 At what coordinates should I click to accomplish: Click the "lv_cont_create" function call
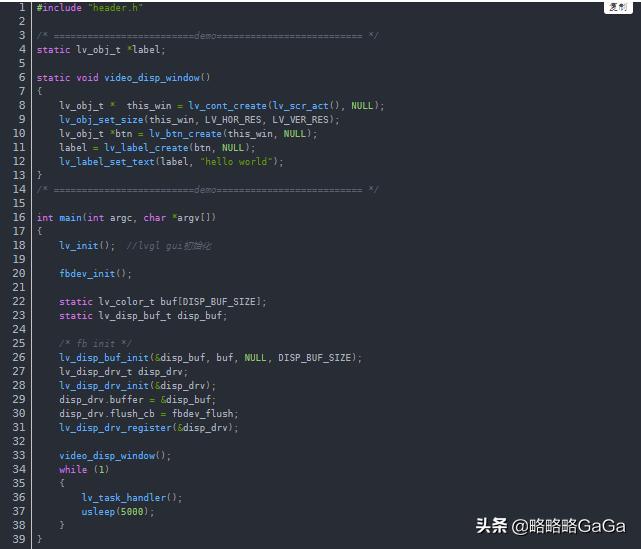point(228,106)
